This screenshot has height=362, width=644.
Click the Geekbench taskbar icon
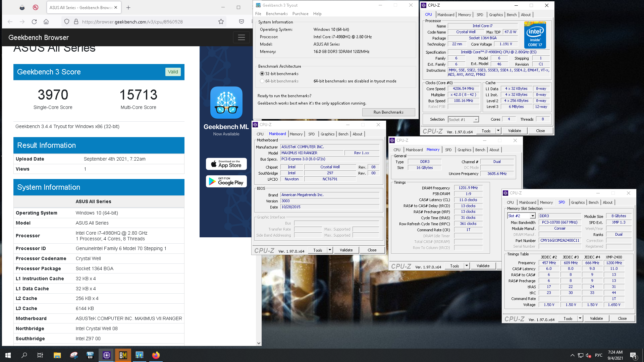(x=140, y=355)
